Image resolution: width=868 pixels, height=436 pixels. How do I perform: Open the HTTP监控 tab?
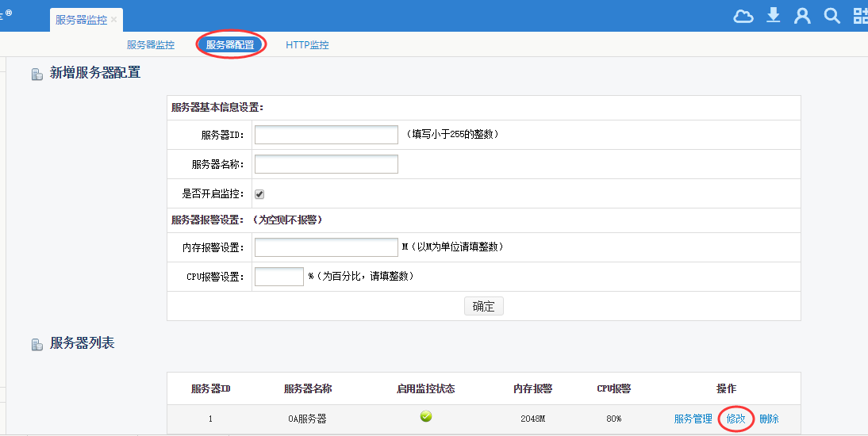coord(307,45)
